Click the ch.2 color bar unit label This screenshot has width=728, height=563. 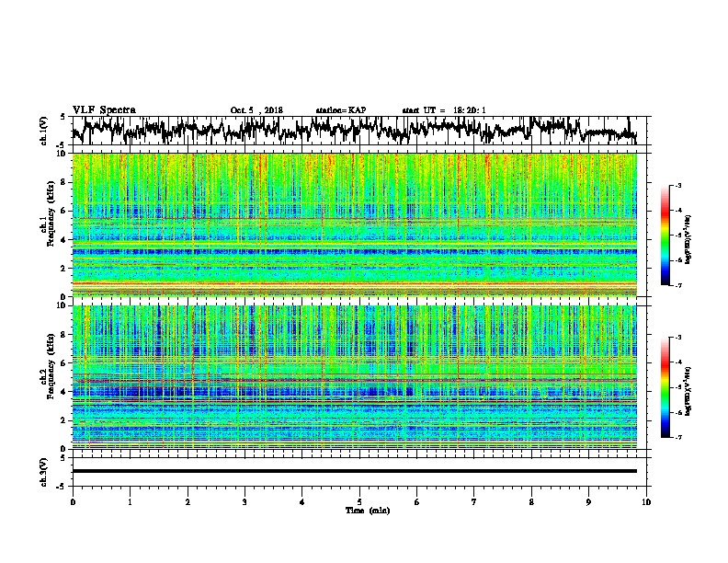(688, 389)
